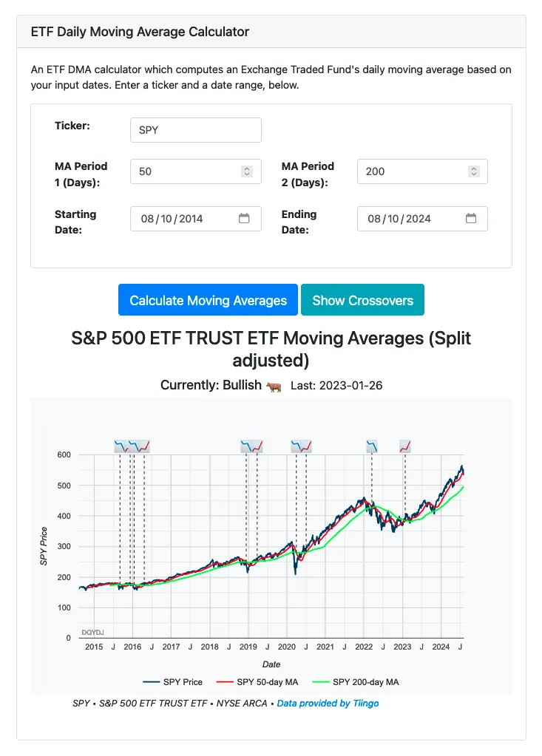Click the bull emoji next to Bullish status
The image size is (542, 756).
[274, 385]
